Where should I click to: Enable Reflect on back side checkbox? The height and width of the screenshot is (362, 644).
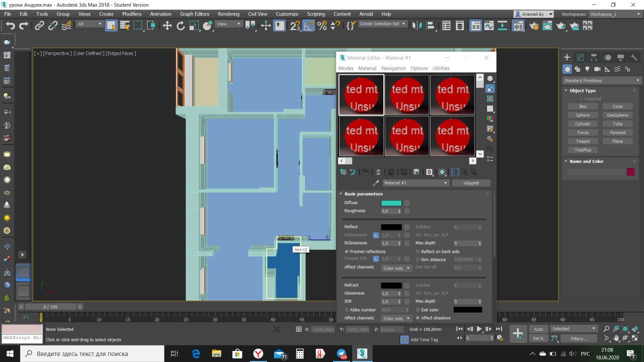pyautogui.click(x=418, y=251)
